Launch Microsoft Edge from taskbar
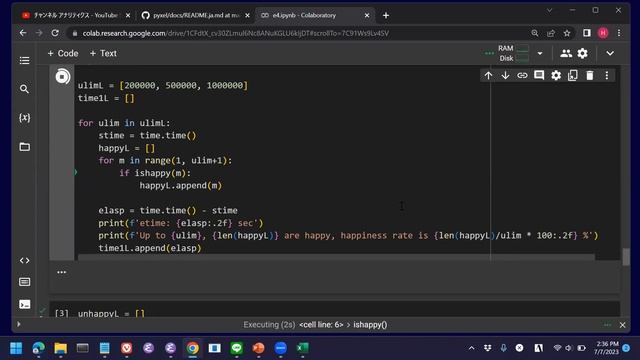 (x=39, y=348)
